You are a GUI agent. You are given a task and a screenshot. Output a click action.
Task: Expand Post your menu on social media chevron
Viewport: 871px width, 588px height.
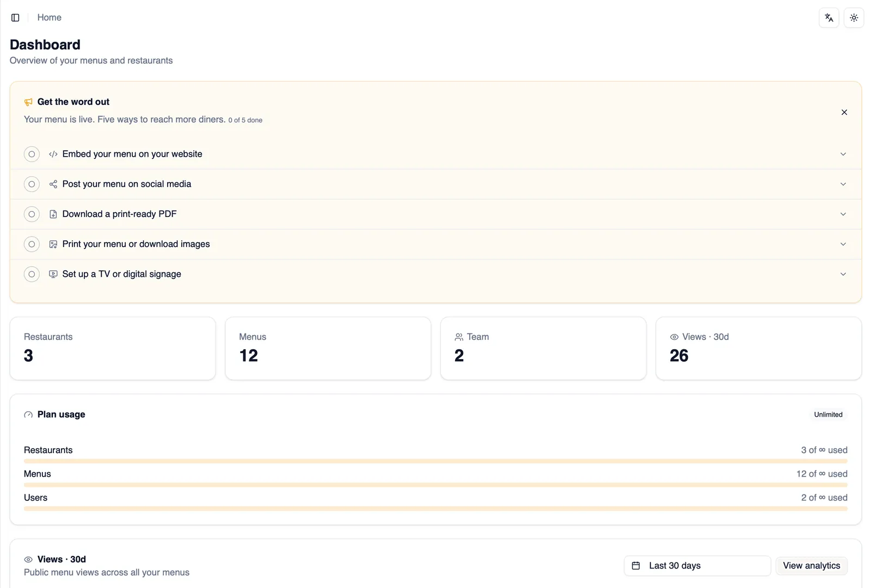click(x=843, y=184)
